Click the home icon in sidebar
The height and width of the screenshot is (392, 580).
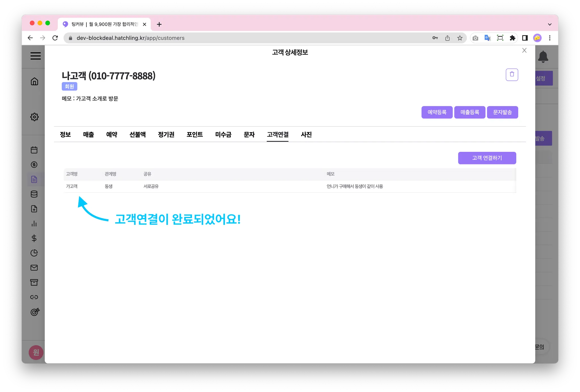click(34, 82)
